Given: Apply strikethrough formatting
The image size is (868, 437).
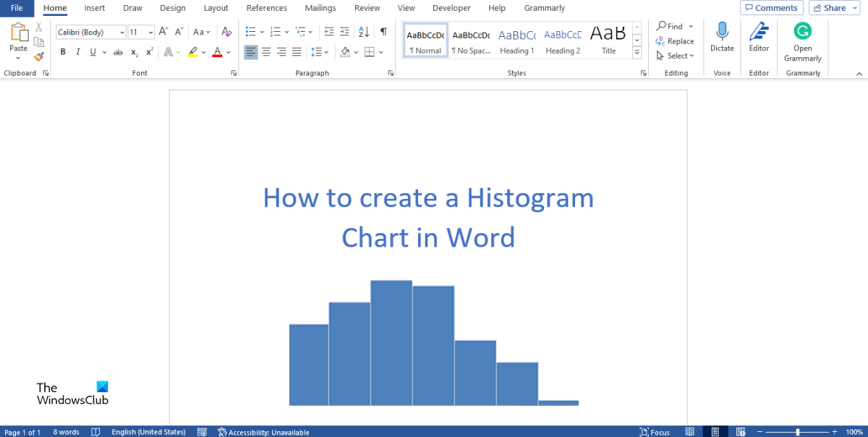Looking at the screenshot, I should (118, 51).
